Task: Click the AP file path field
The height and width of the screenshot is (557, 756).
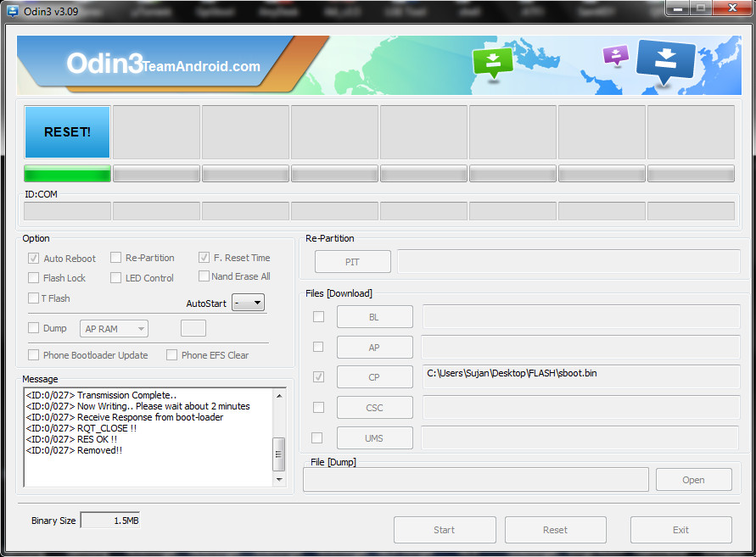Action: point(580,347)
